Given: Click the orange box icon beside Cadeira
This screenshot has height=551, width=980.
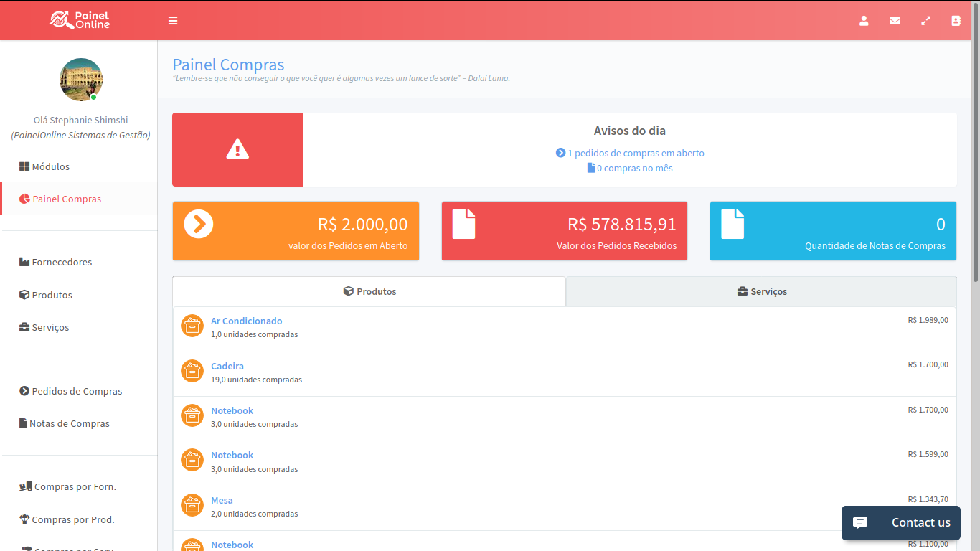Looking at the screenshot, I should point(192,371).
